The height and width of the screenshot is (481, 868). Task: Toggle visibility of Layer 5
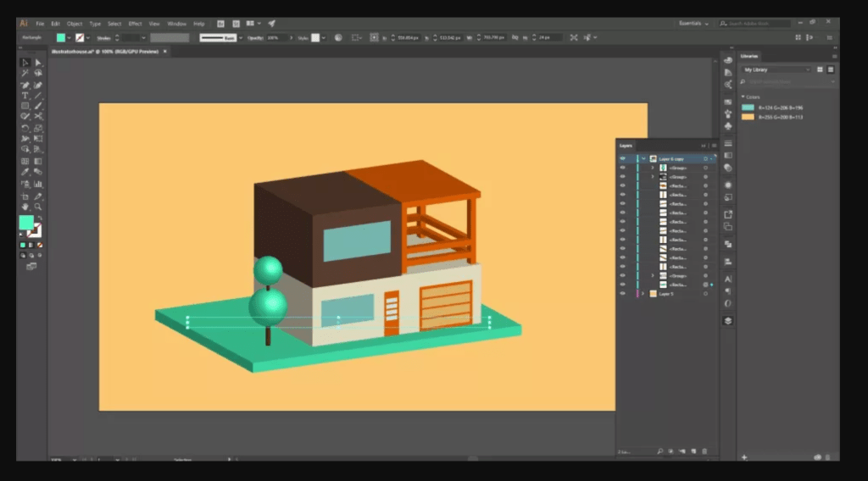coord(622,294)
